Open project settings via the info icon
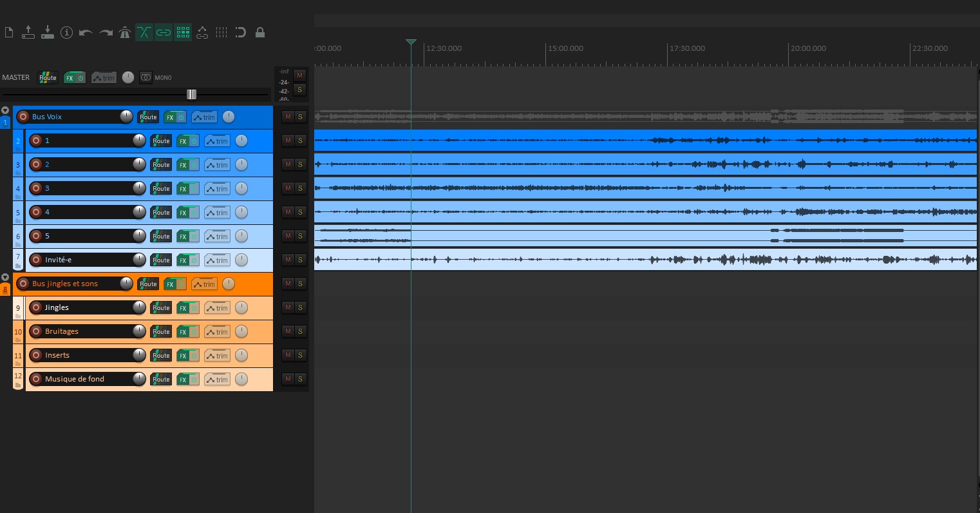The height and width of the screenshot is (513, 980). [66, 32]
